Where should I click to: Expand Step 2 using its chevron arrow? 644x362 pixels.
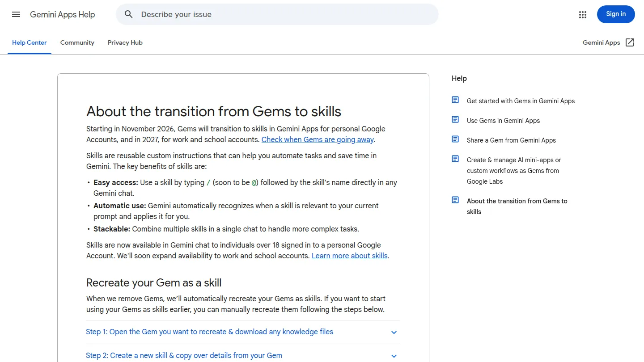(394, 356)
